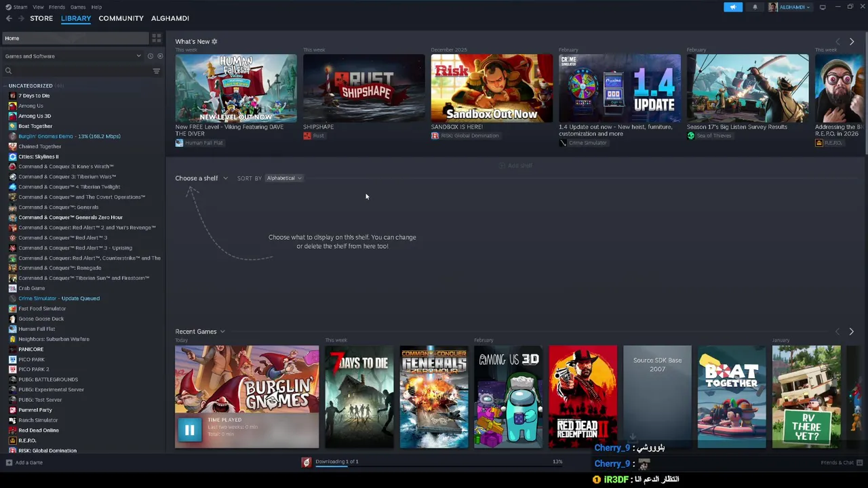Open the Friends menu

(x=57, y=7)
